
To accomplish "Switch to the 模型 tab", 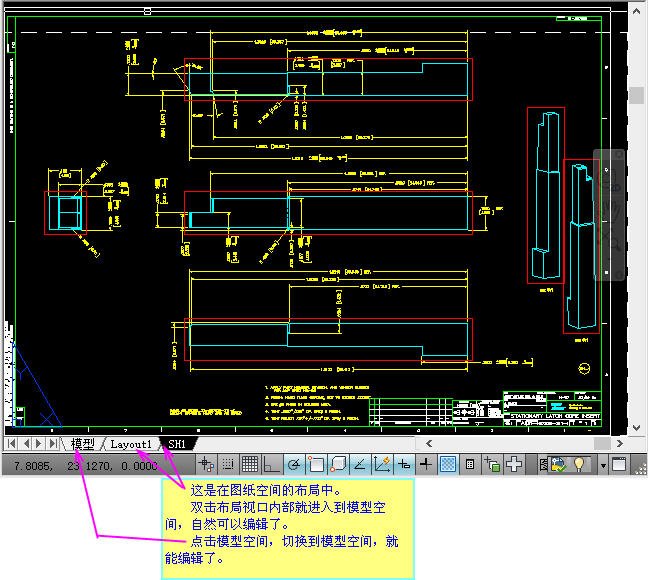I will click(x=82, y=443).
